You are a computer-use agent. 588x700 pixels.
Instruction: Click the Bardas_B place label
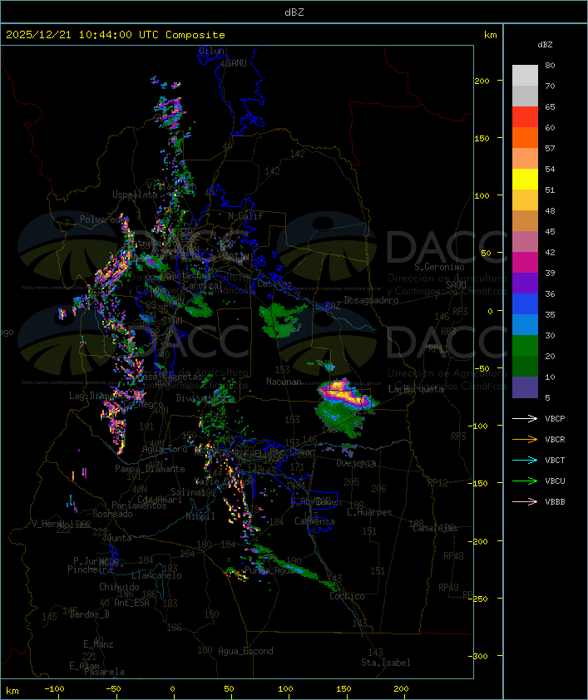tap(89, 614)
